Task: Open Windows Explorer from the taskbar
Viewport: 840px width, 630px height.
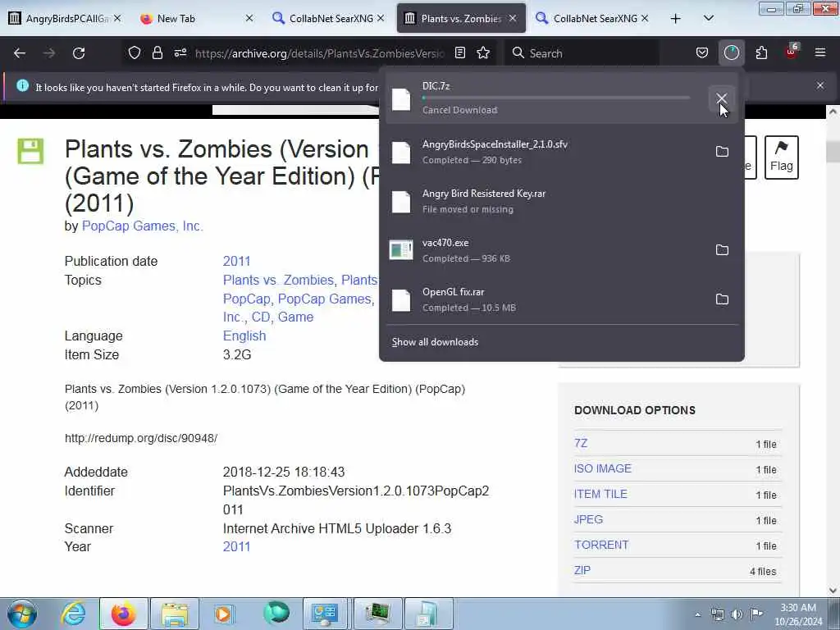Action: click(175, 614)
